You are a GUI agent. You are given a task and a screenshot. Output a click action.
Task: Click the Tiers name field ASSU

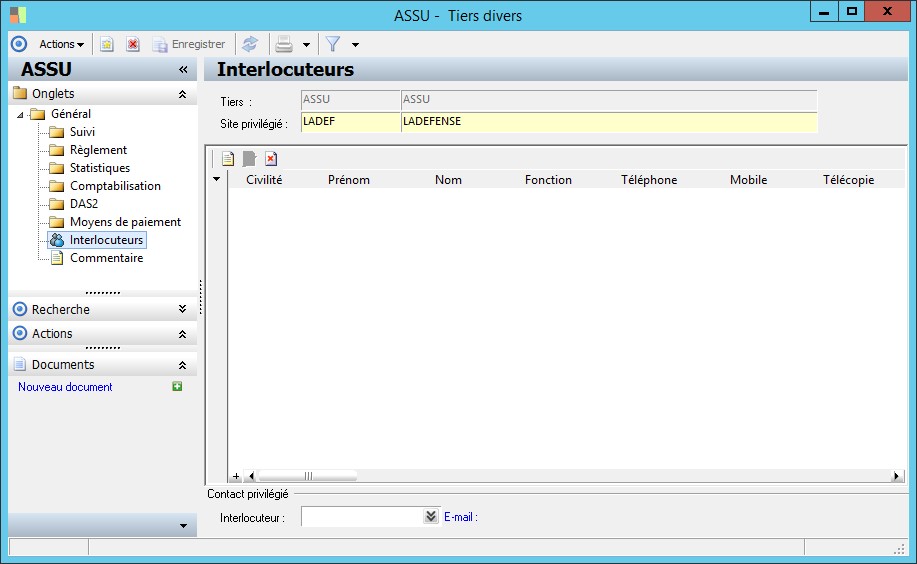click(x=609, y=100)
